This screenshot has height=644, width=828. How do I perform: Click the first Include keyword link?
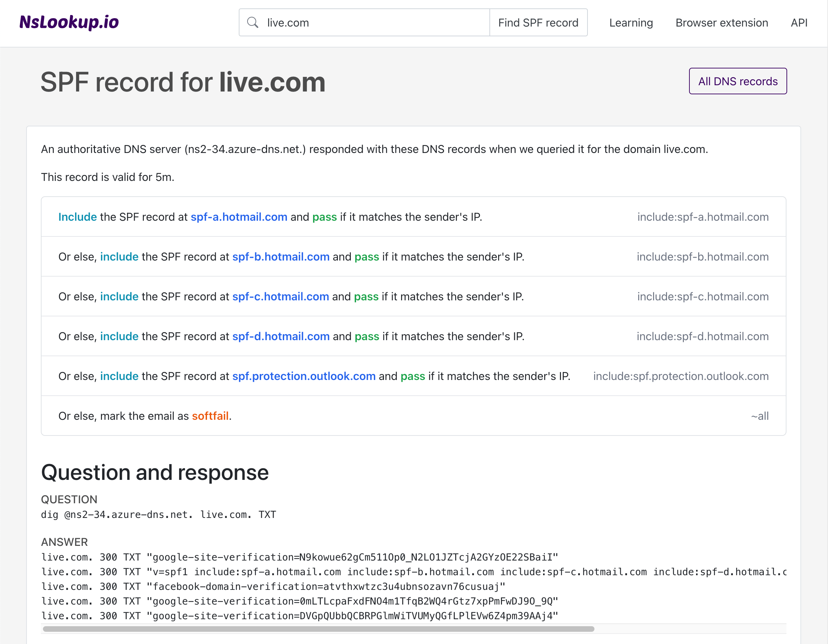tap(77, 217)
